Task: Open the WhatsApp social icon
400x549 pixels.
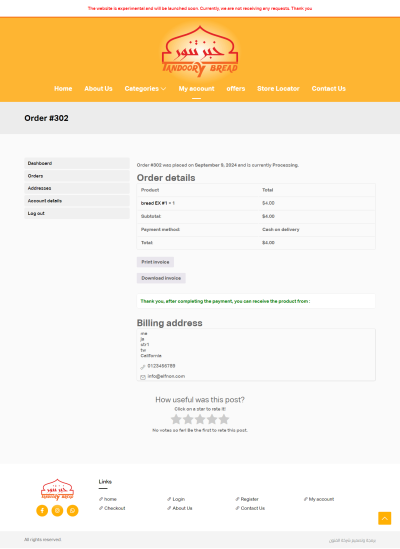Action: point(73,510)
